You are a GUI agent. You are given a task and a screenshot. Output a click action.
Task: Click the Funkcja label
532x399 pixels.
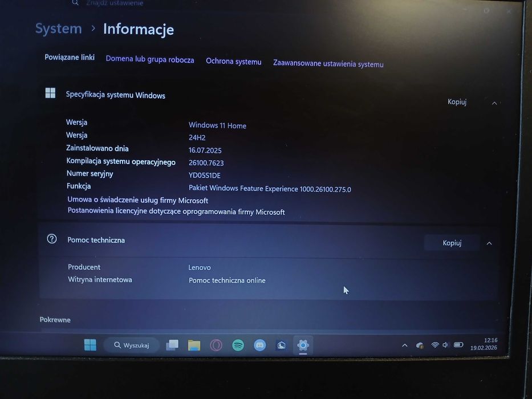tap(79, 186)
